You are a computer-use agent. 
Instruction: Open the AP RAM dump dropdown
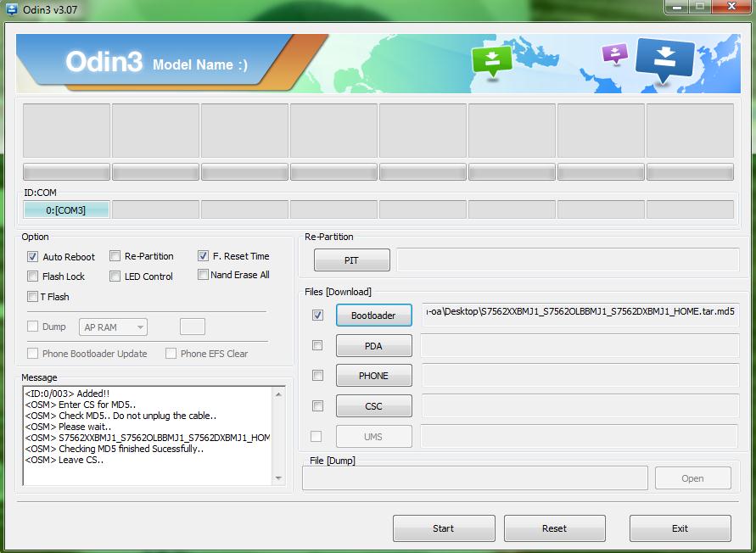coord(114,327)
